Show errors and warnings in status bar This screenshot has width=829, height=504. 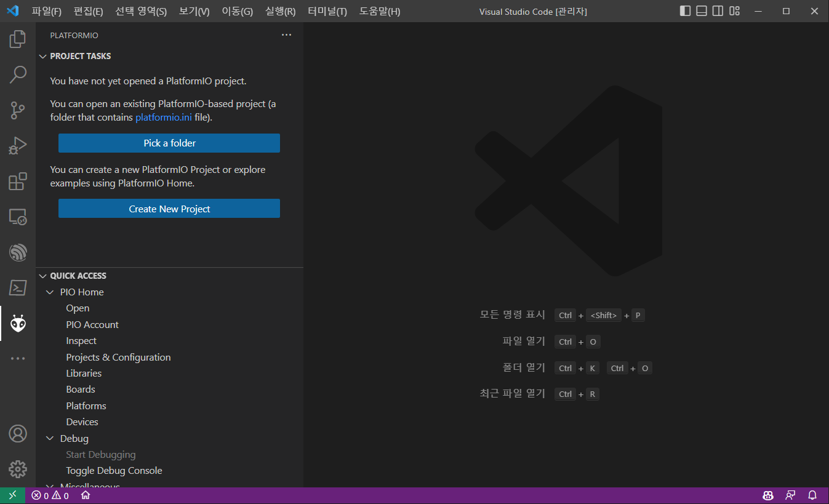coord(50,495)
